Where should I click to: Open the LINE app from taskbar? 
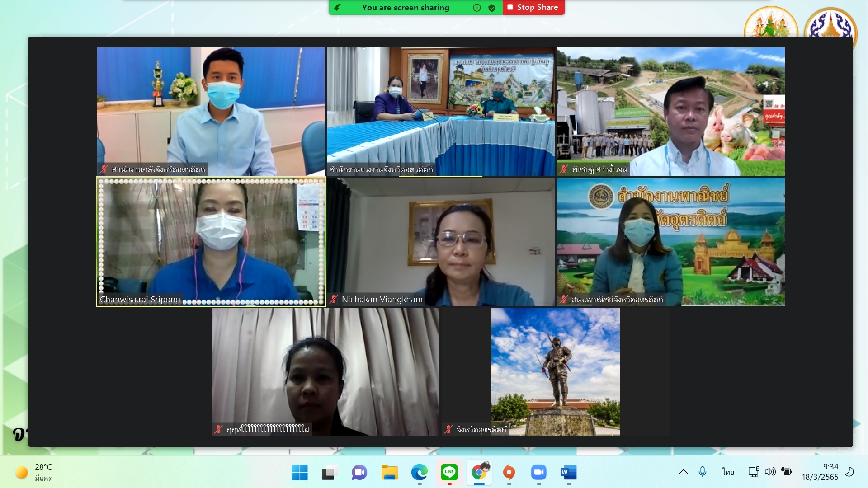(x=449, y=472)
